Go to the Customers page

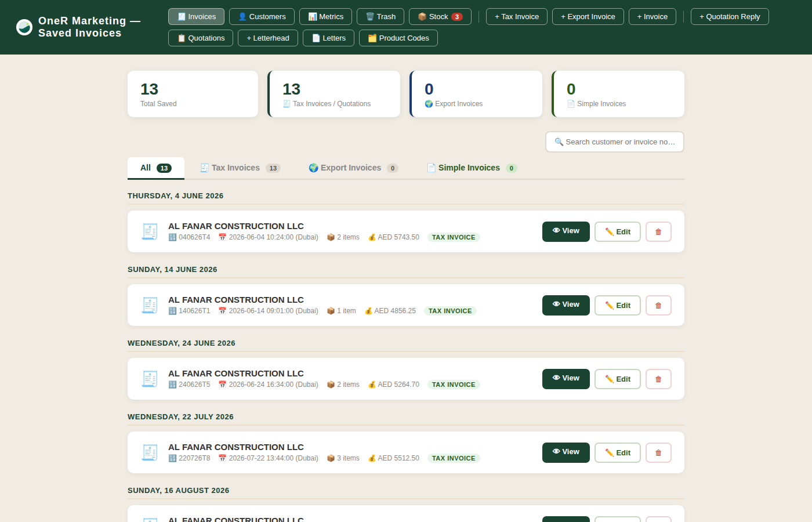pos(262,17)
